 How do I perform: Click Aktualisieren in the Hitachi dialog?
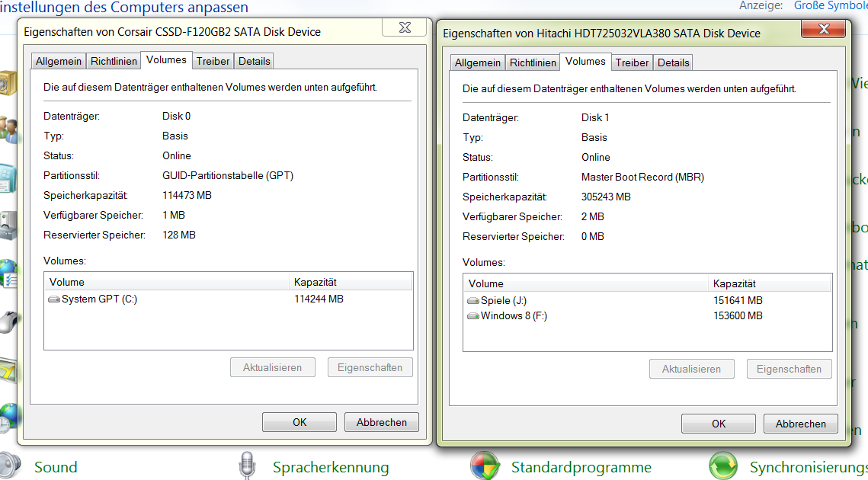(691, 369)
